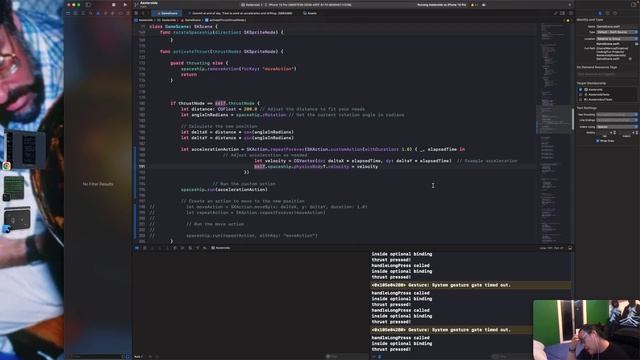Toggle Adjust Editor Options icon
Viewport: 640px width, 360px height.
[x=562, y=13]
